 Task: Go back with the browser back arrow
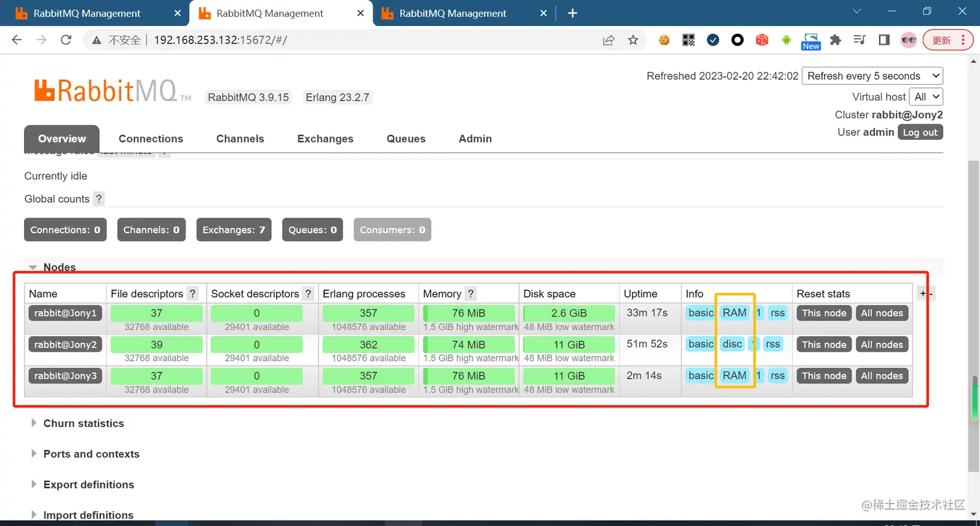17,40
